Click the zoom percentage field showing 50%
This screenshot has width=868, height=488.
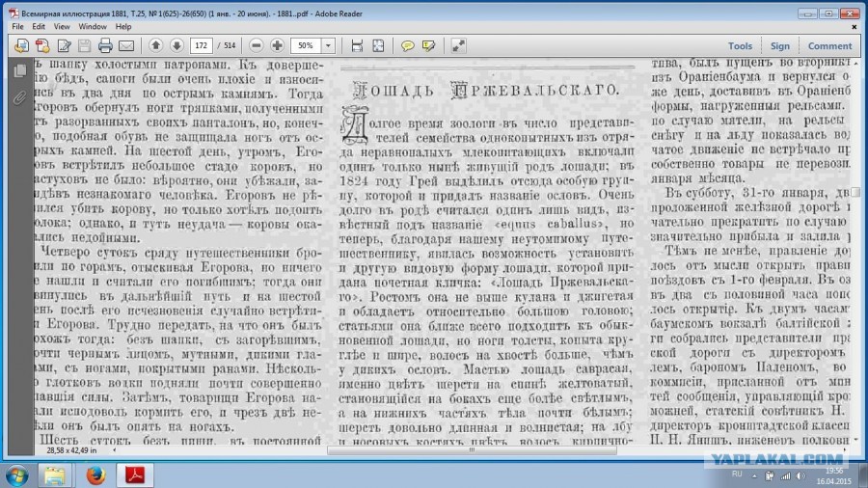click(306, 45)
